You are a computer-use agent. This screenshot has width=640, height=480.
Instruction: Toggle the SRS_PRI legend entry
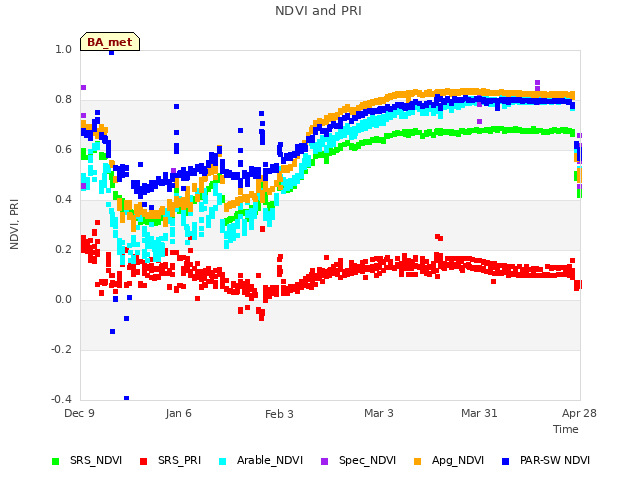[171, 460]
